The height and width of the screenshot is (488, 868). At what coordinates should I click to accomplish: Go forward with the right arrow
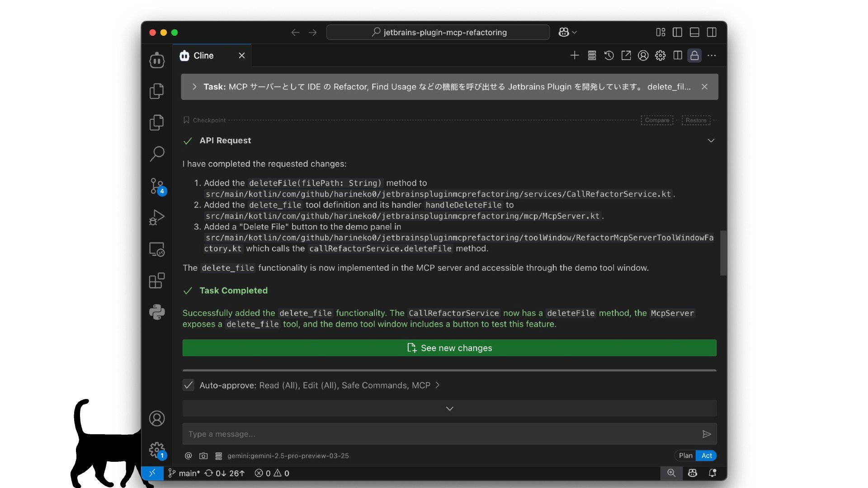pos(312,32)
